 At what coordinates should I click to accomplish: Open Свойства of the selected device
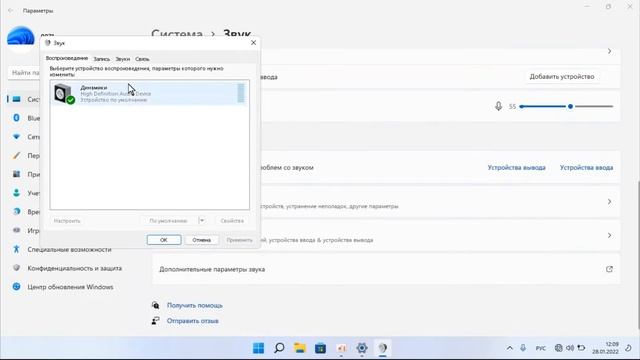click(x=232, y=221)
